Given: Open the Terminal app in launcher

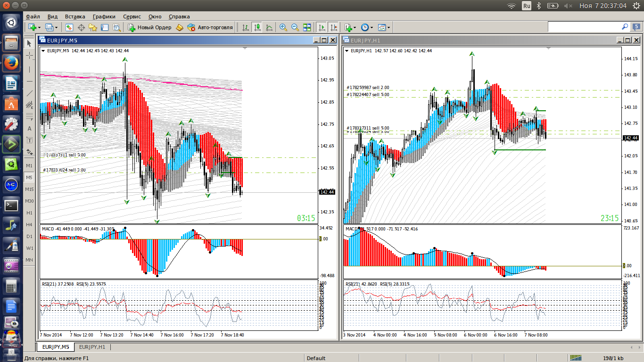Looking at the screenshot, I should pyautogui.click(x=11, y=205).
